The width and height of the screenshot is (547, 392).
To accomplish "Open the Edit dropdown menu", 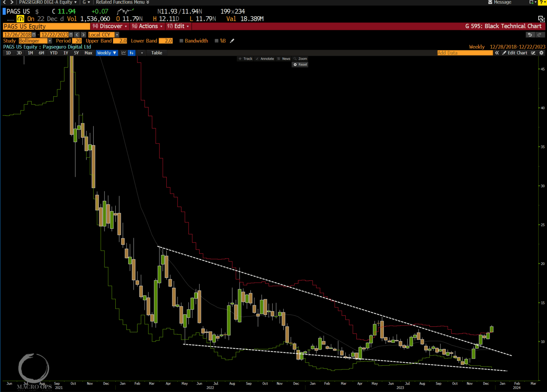I will [178, 26].
